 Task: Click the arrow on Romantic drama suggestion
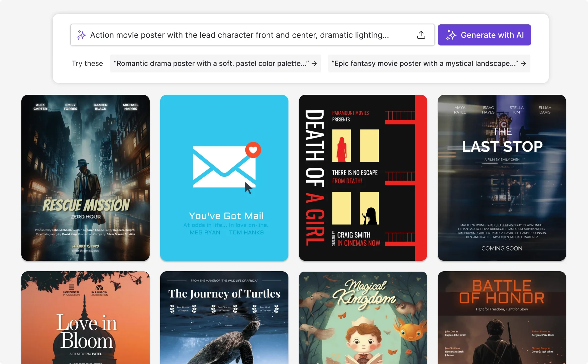pyautogui.click(x=314, y=64)
